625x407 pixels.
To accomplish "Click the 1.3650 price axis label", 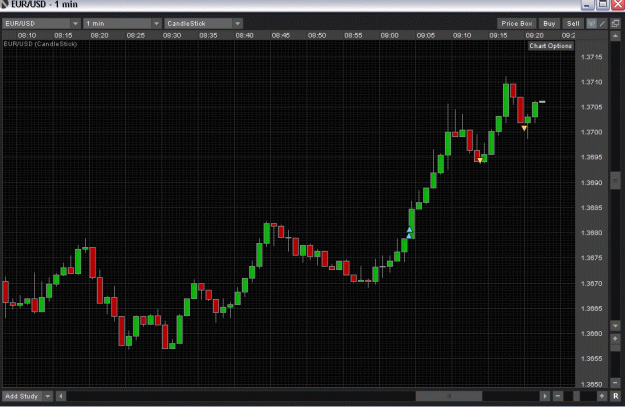I will [592, 384].
